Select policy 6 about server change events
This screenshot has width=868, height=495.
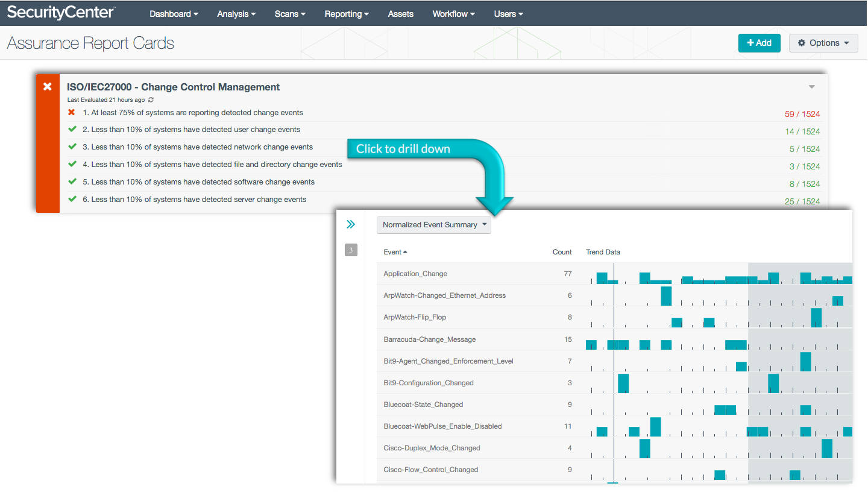pos(194,200)
